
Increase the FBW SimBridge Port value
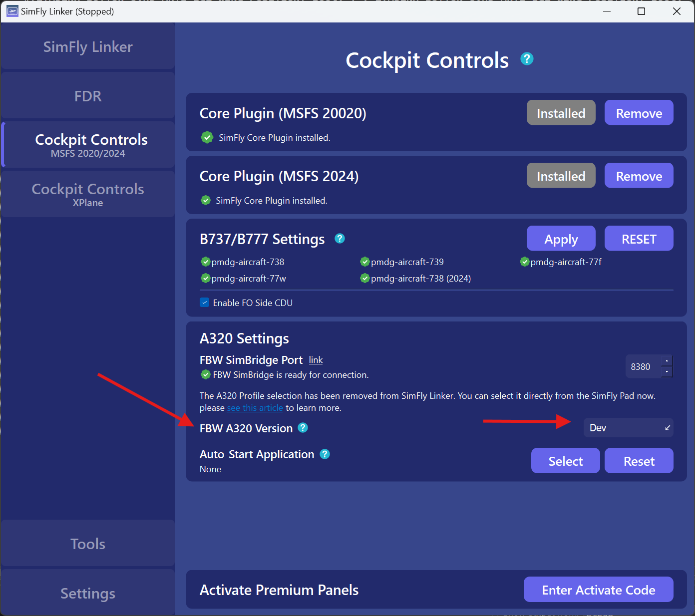point(667,361)
